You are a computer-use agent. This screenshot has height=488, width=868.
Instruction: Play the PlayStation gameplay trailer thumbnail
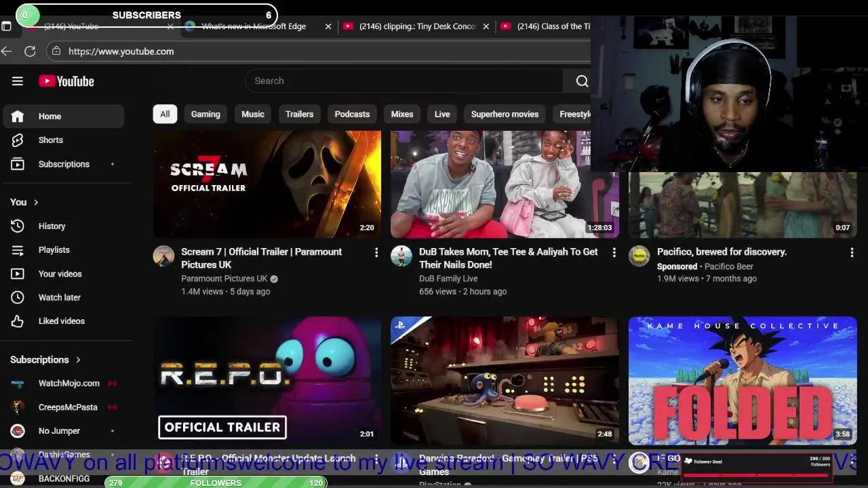[x=505, y=380]
